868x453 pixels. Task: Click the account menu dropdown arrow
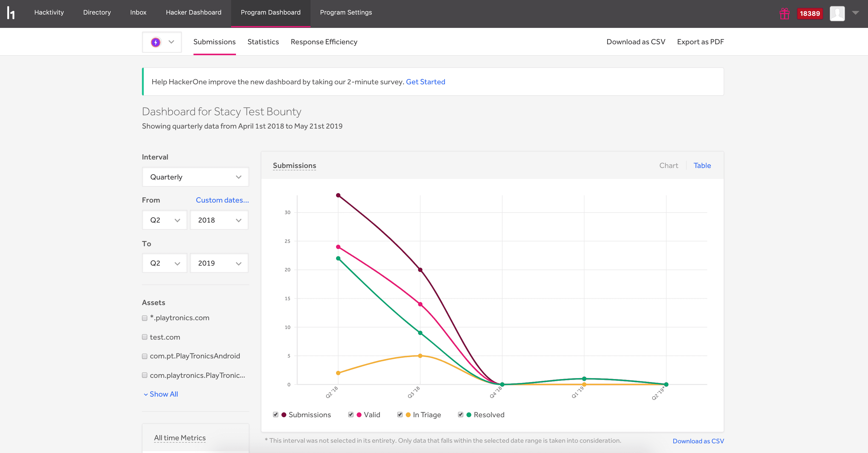click(x=855, y=13)
